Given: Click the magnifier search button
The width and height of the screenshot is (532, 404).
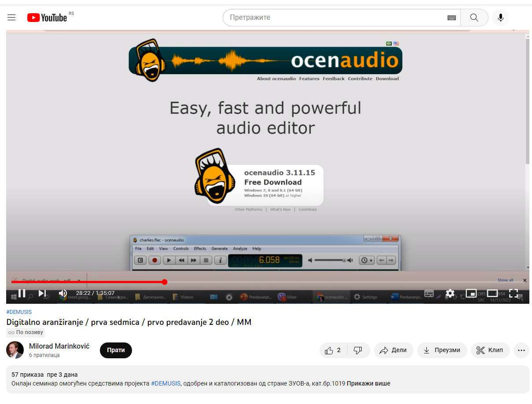Looking at the screenshot, I should pyautogui.click(x=474, y=18).
